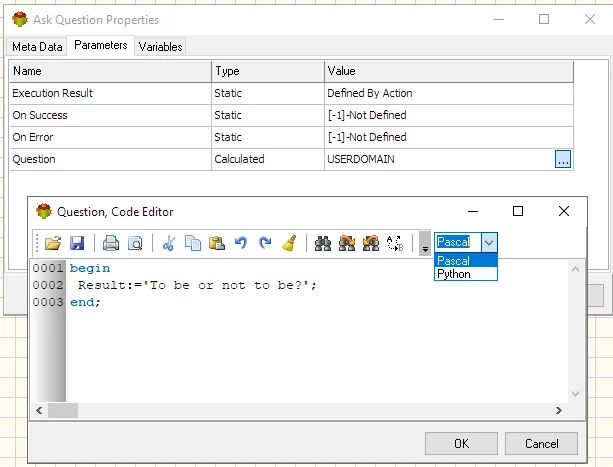613x467 pixels.
Task: Click the Paste clipboard icon
Action: [x=217, y=243]
